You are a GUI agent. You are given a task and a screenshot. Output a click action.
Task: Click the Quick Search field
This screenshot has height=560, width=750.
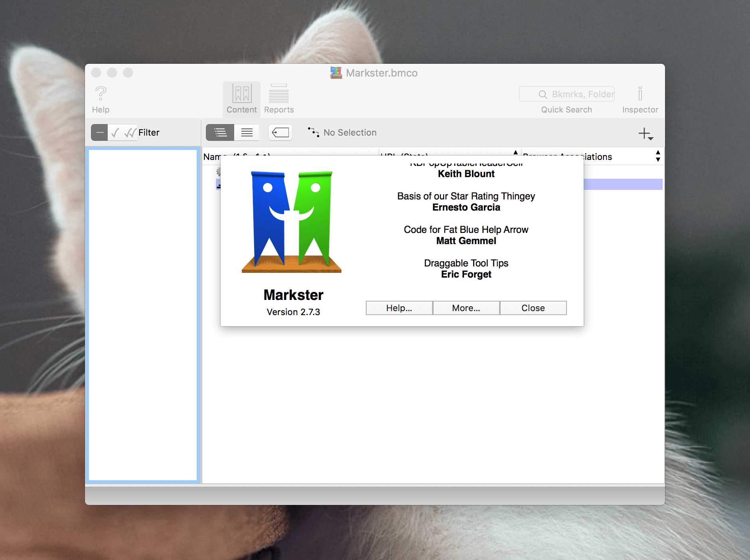[566, 94]
